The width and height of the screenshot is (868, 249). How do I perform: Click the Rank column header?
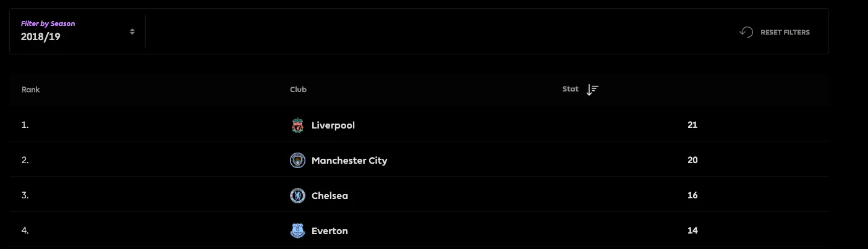click(30, 90)
